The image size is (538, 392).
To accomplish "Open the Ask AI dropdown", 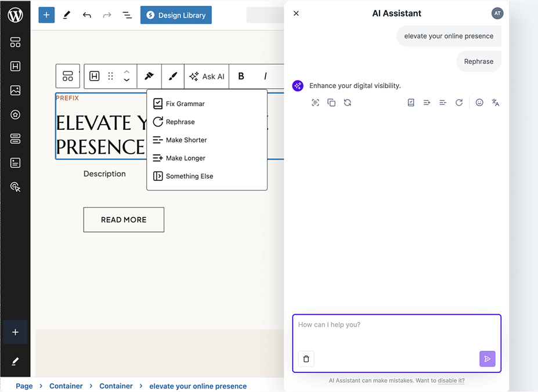I will (x=207, y=76).
